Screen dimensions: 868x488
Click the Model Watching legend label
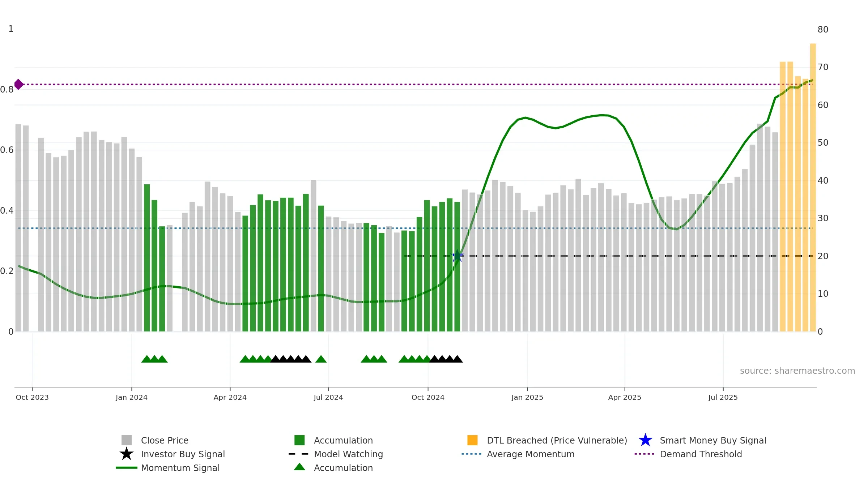(x=348, y=454)
